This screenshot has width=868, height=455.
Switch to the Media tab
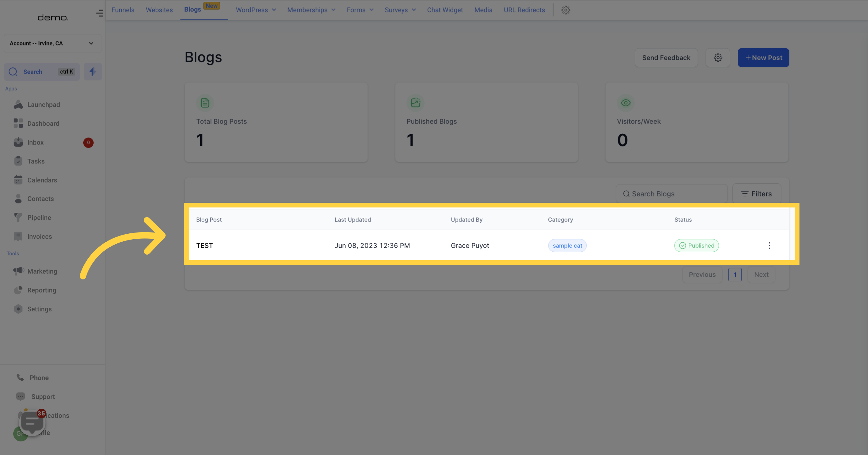pyautogui.click(x=483, y=10)
